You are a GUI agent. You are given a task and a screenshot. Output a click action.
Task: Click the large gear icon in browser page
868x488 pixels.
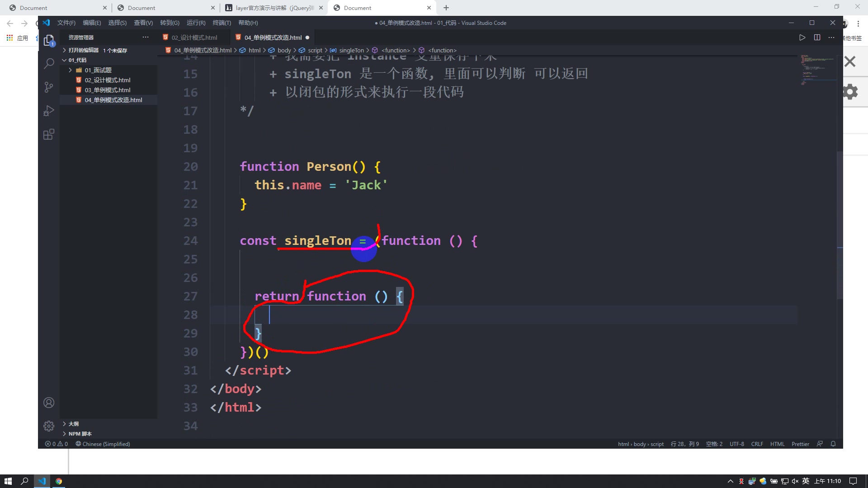point(850,92)
